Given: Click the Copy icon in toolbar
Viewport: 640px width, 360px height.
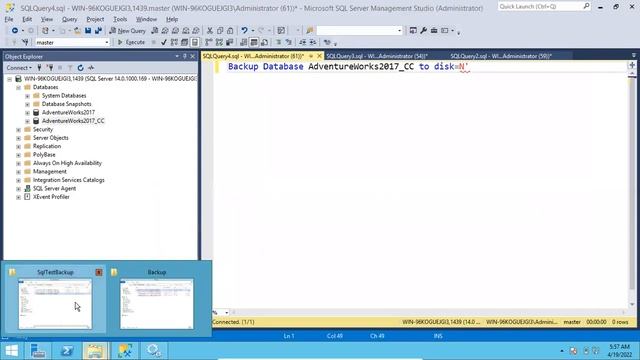Looking at the screenshot, I should pyautogui.click(x=220, y=31).
